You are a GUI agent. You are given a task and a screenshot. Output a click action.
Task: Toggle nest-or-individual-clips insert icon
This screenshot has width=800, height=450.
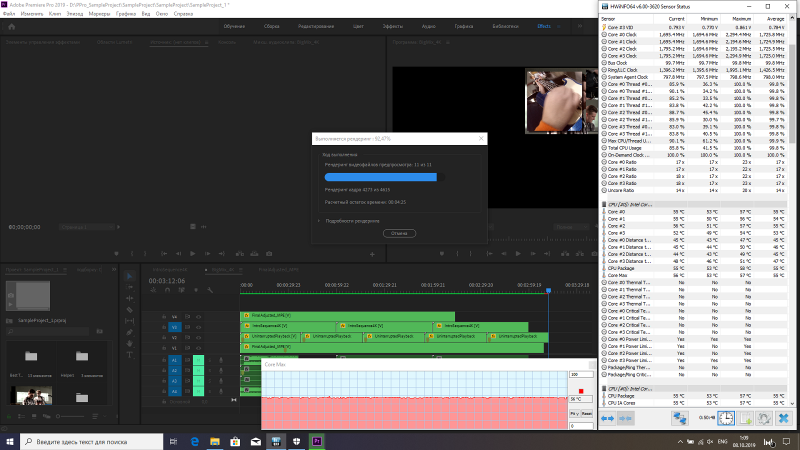153,290
